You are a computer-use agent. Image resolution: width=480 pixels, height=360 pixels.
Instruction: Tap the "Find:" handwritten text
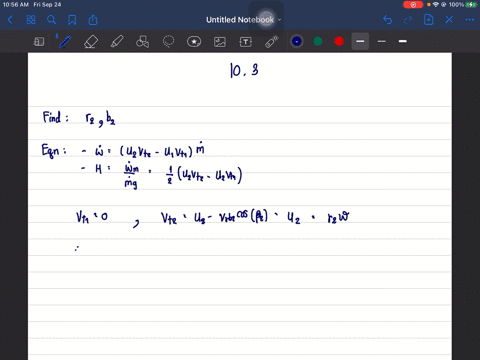55,117
